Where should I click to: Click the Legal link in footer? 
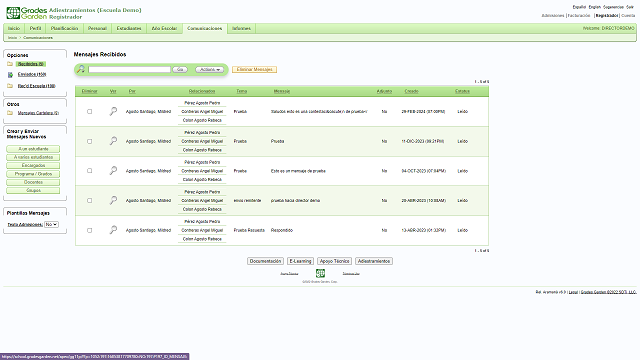pos(573,292)
